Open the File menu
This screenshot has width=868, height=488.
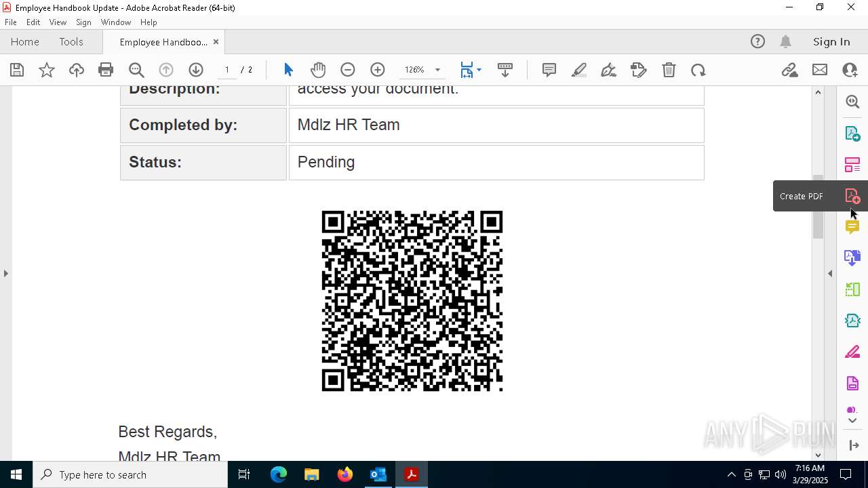[11, 22]
